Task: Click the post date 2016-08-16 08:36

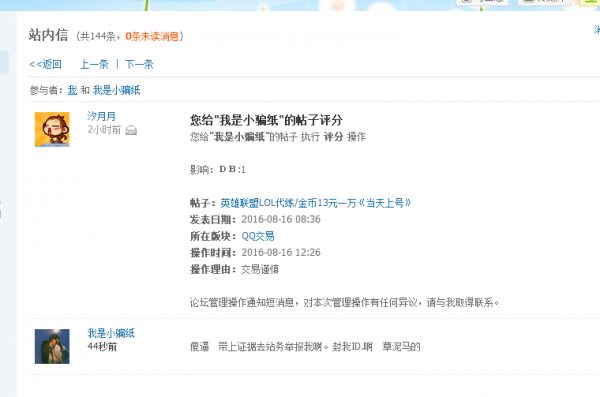Action: [x=281, y=219]
